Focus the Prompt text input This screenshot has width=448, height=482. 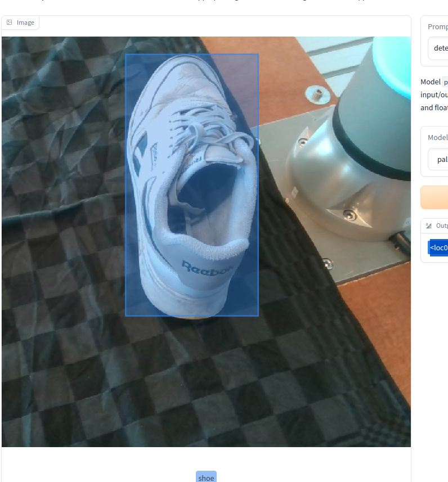(438, 48)
